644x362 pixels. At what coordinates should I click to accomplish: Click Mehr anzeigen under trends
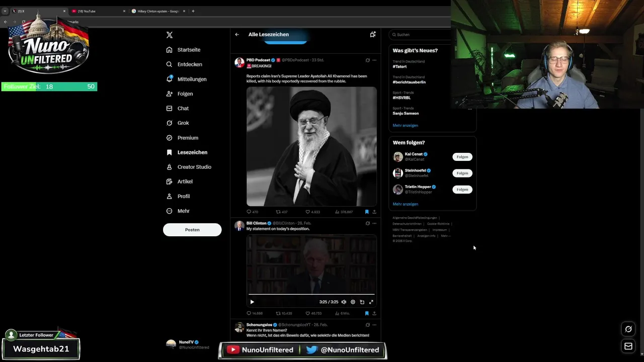[x=405, y=125]
